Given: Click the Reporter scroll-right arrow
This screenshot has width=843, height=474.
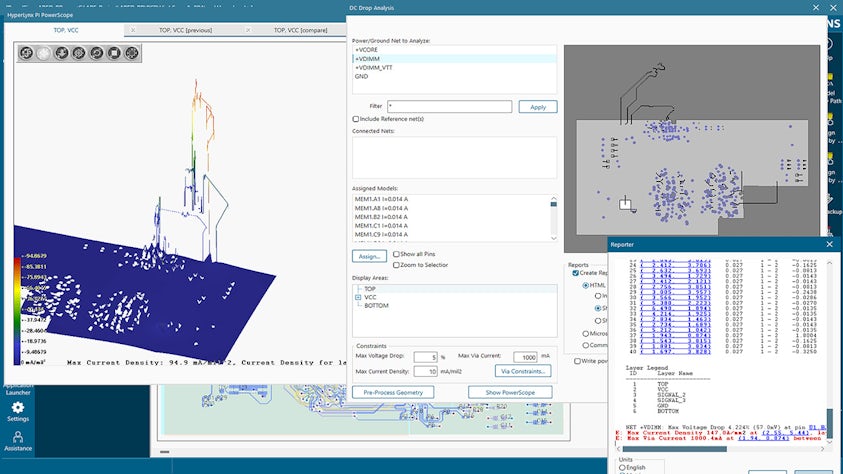Looking at the screenshot, I should point(823,449).
